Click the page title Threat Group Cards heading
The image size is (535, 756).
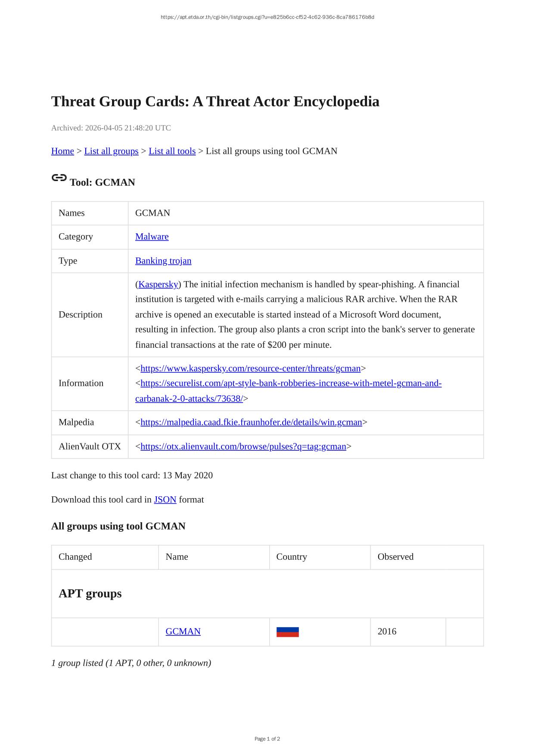point(215,102)
